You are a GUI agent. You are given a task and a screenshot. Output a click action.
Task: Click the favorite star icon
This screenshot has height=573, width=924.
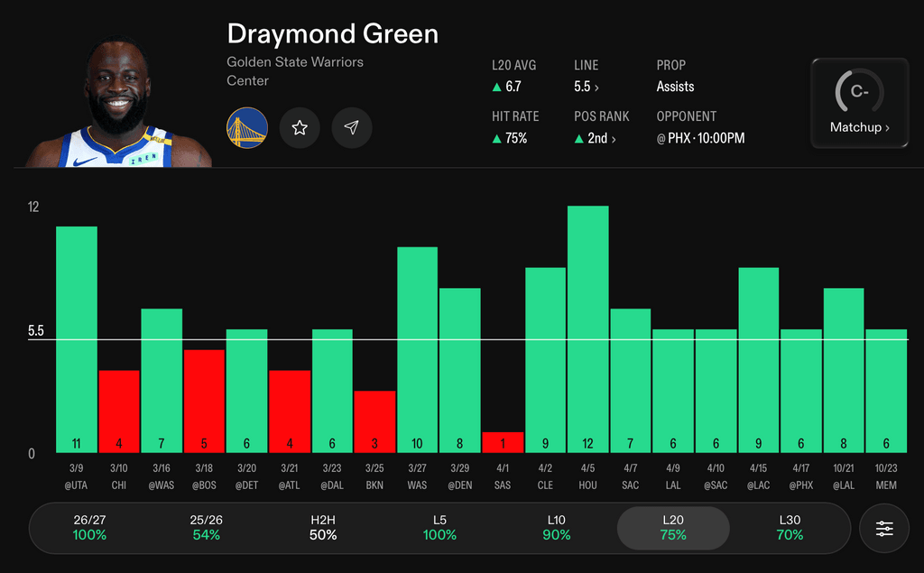click(300, 128)
